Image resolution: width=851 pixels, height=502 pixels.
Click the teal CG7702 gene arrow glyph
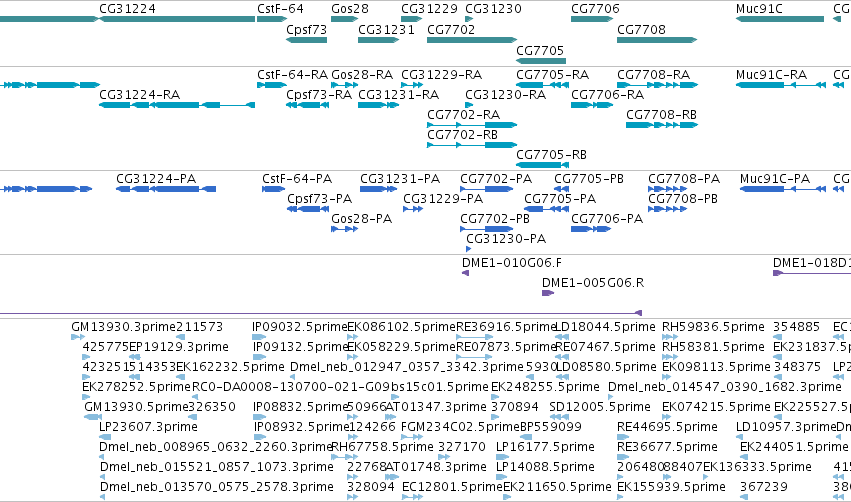tap(472, 40)
